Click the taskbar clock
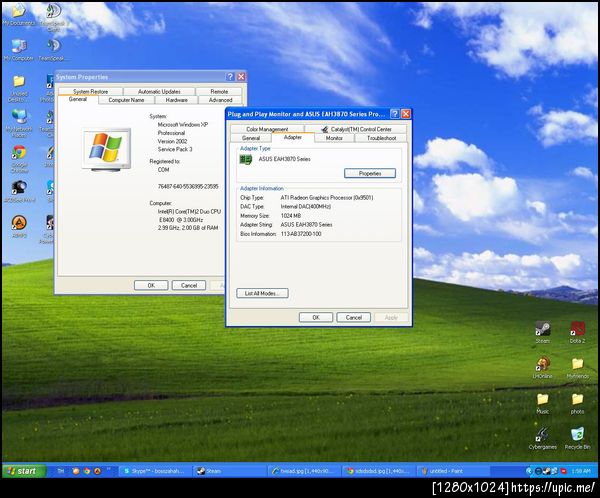The image size is (600, 498). (580, 471)
